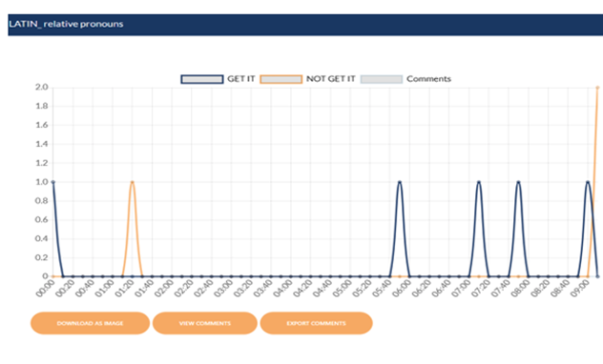Image resolution: width=603 pixels, height=364 pixels.
Task: Click the 08:20 x-axis label
Action: (x=540, y=288)
